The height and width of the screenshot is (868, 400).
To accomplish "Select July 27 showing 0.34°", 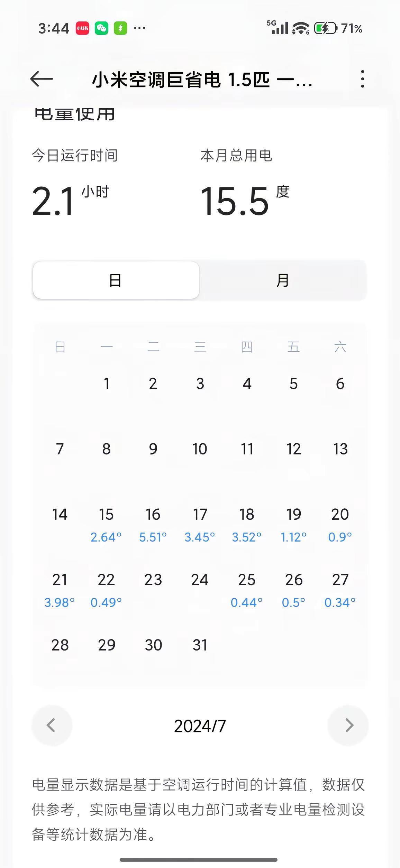I will click(x=340, y=590).
